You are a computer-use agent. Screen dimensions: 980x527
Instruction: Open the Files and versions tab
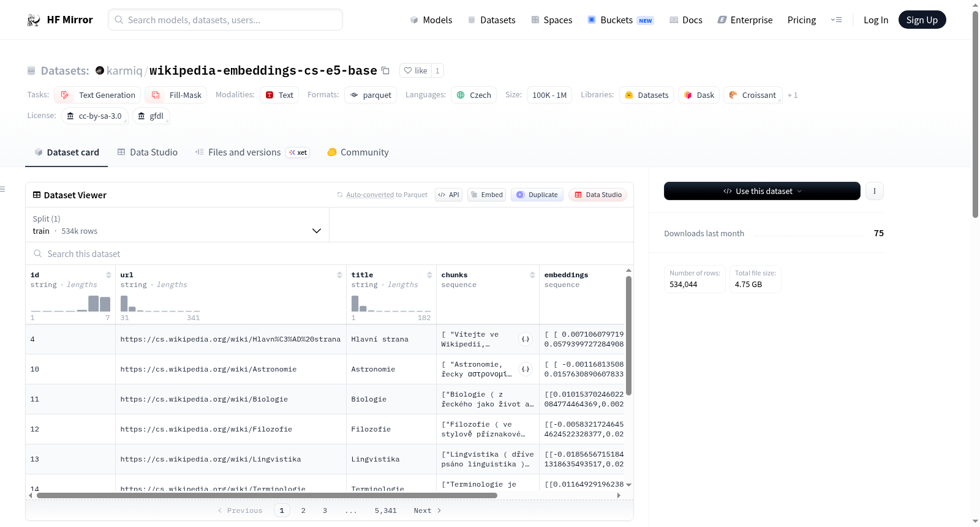(x=252, y=152)
